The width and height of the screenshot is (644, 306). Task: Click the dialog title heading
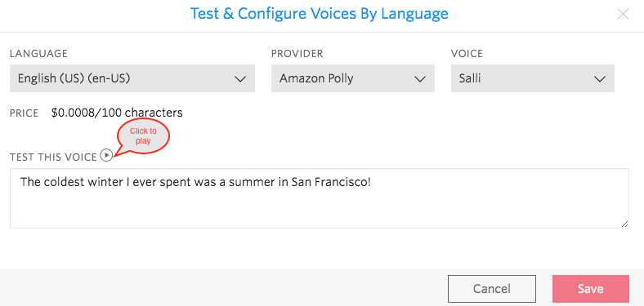coord(319,14)
